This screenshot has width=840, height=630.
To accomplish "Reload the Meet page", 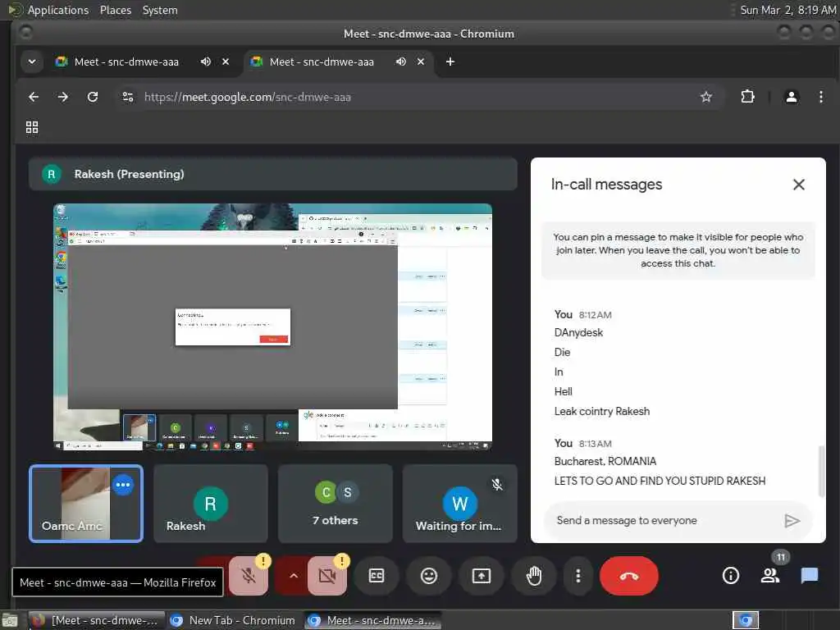I will (x=93, y=97).
